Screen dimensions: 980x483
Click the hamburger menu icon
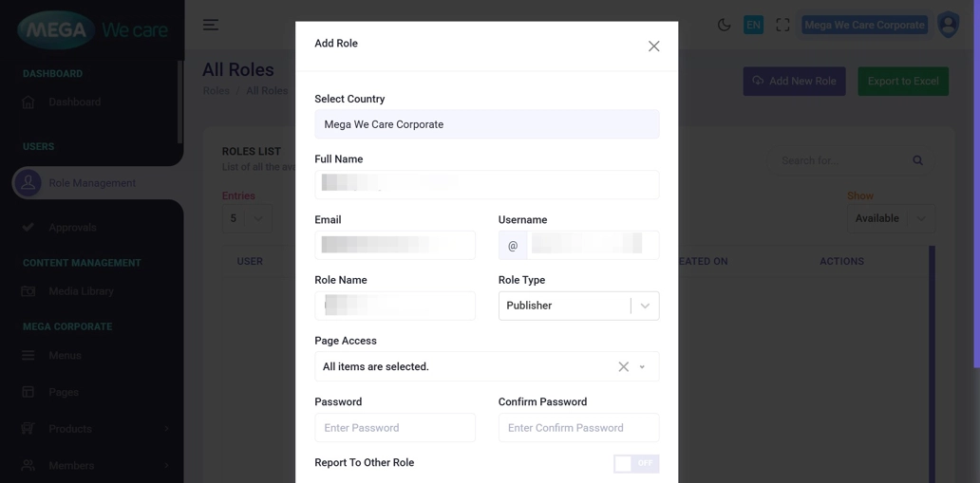211,25
